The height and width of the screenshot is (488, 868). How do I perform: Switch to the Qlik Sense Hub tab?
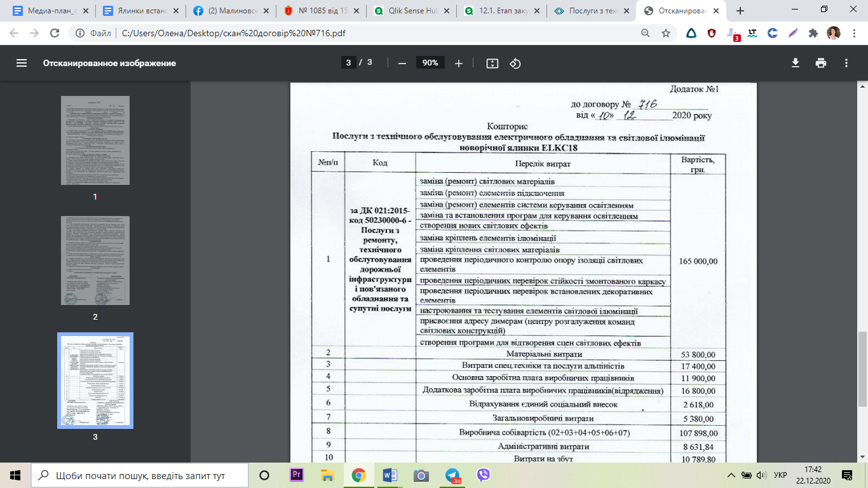click(x=413, y=11)
